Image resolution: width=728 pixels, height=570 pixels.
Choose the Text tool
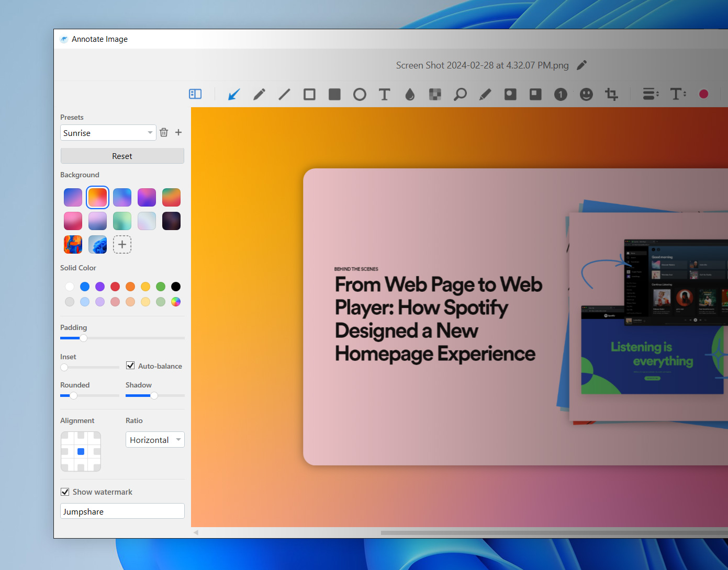coord(385,95)
